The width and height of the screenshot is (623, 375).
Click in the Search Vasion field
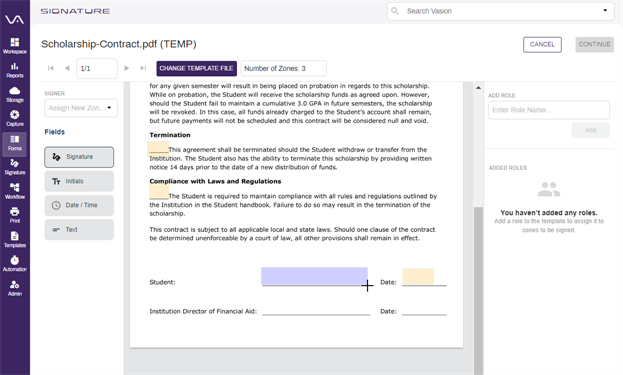[x=501, y=11]
